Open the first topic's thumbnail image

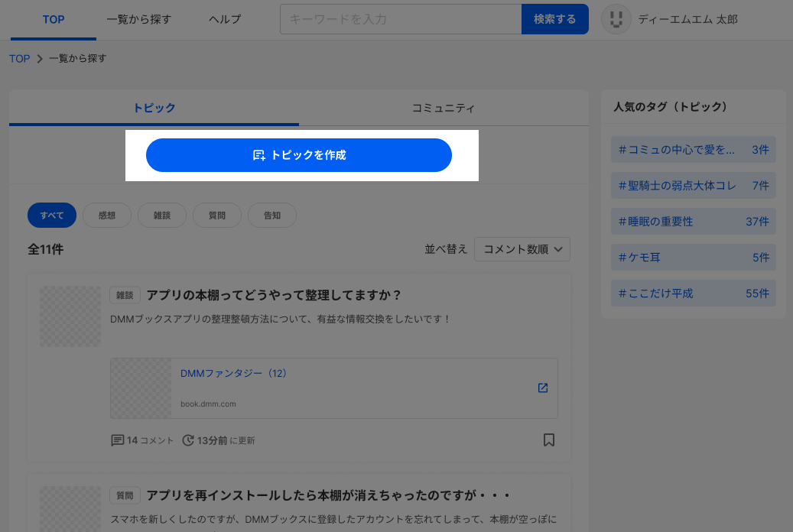(70, 316)
